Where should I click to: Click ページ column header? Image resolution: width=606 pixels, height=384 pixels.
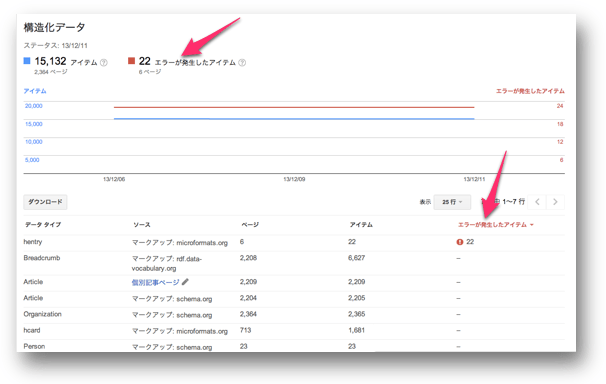tap(250, 225)
